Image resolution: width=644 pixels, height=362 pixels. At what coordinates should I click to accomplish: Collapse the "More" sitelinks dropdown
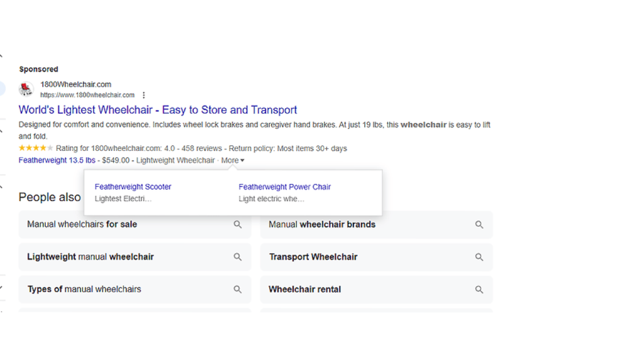coord(231,160)
